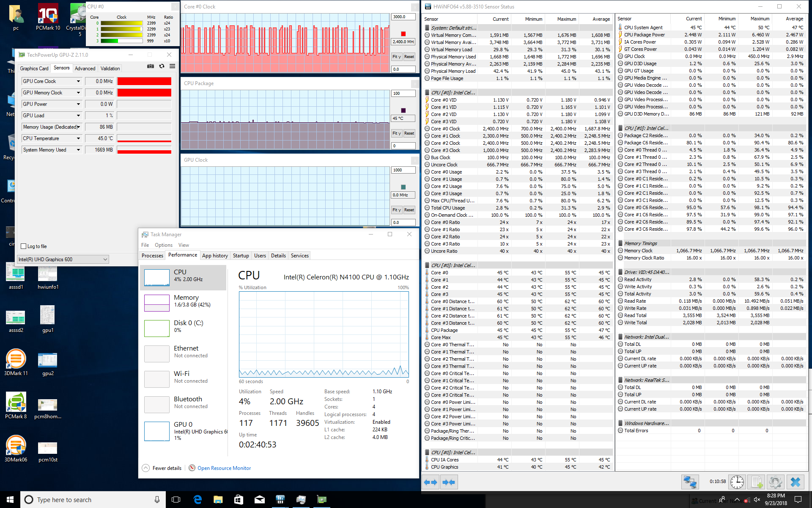Image resolution: width=812 pixels, height=508 pixels.
Task: Expand the GPU Core Clock dropdown
Action: pyautogui.click(x=78, y=81)
